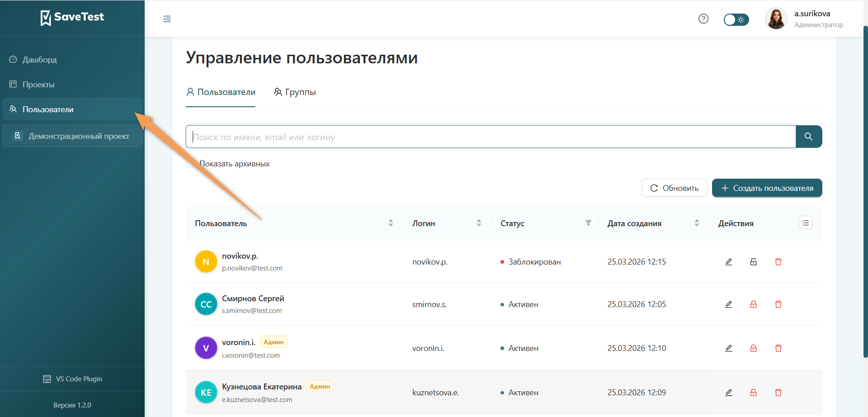
Task: Sort the Пользователь column with its arrows
Action: pos(391,223)
